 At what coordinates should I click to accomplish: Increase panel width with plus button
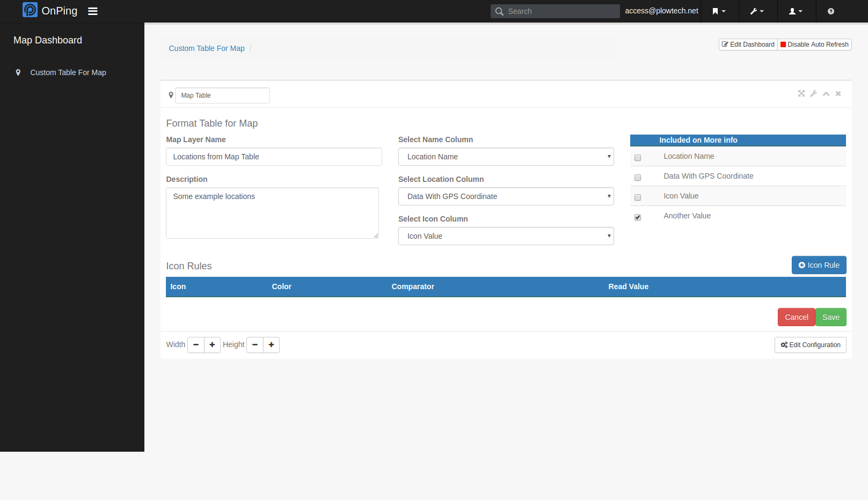(x=212, y=344)
